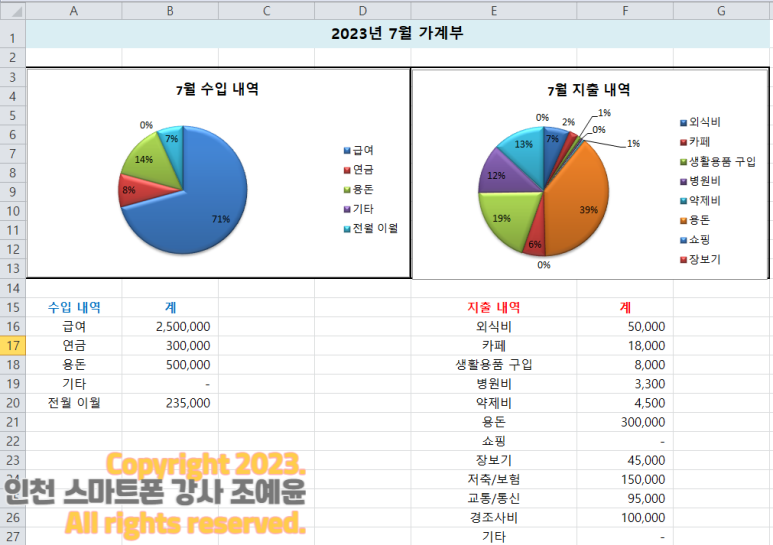Select the blue 계 header in column B
Screen dimensions: 773x545
pos(170,307)
